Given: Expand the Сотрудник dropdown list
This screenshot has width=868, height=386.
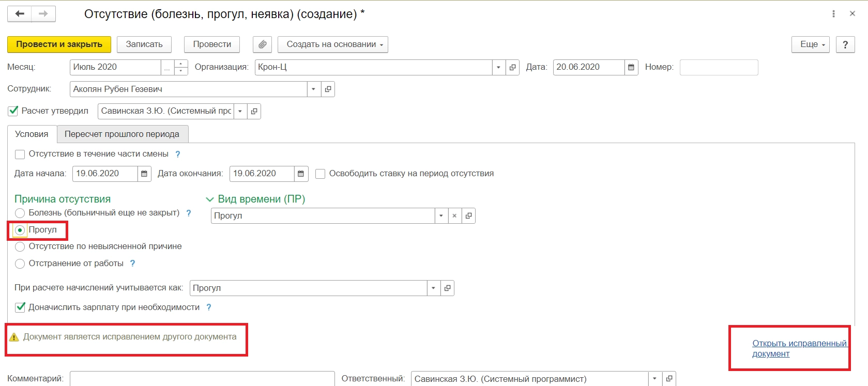Looking at the screenshot, I should click(314, 89).
